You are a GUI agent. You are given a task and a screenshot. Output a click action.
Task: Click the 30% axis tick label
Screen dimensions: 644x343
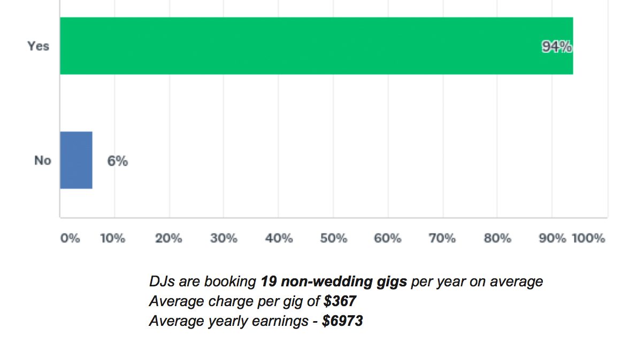pos(224,238)
